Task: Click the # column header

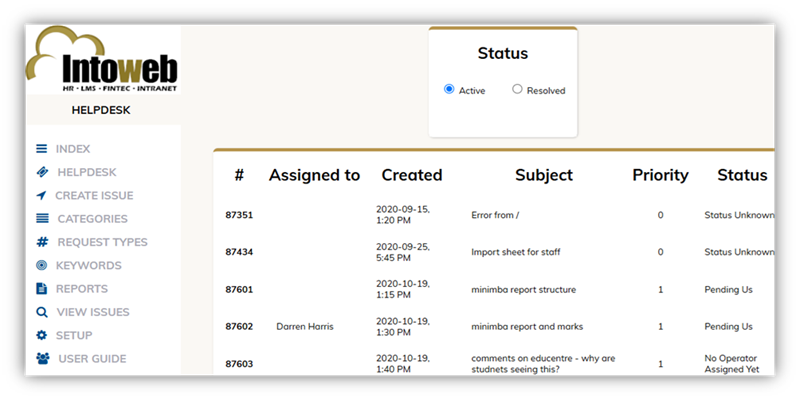Action: pos(239,175)
